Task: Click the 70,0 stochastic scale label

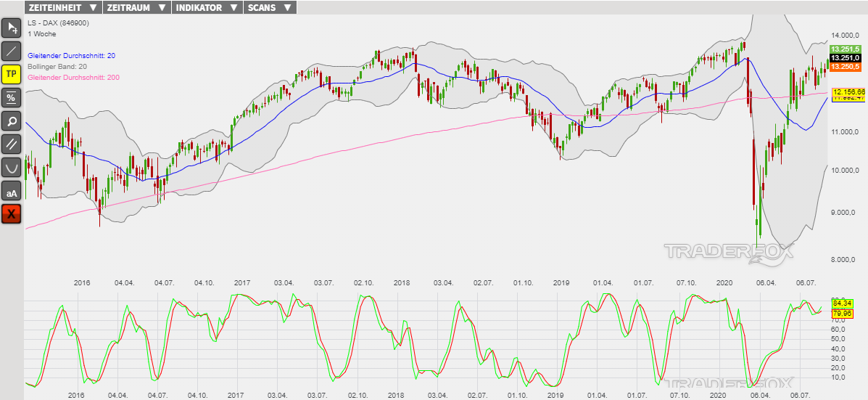Action: coord(839,320)
